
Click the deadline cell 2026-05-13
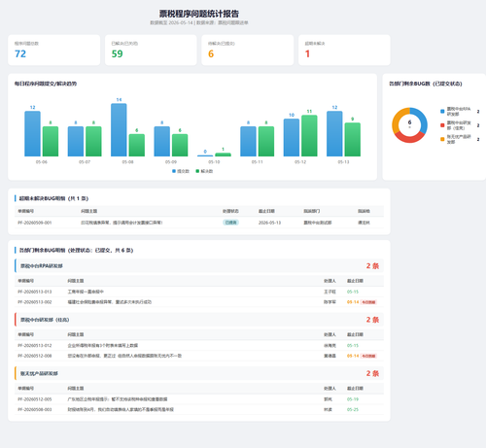[269, 223]
